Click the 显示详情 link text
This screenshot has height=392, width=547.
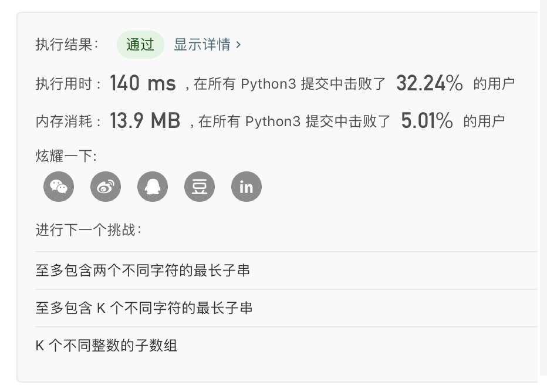pos(202,45)
